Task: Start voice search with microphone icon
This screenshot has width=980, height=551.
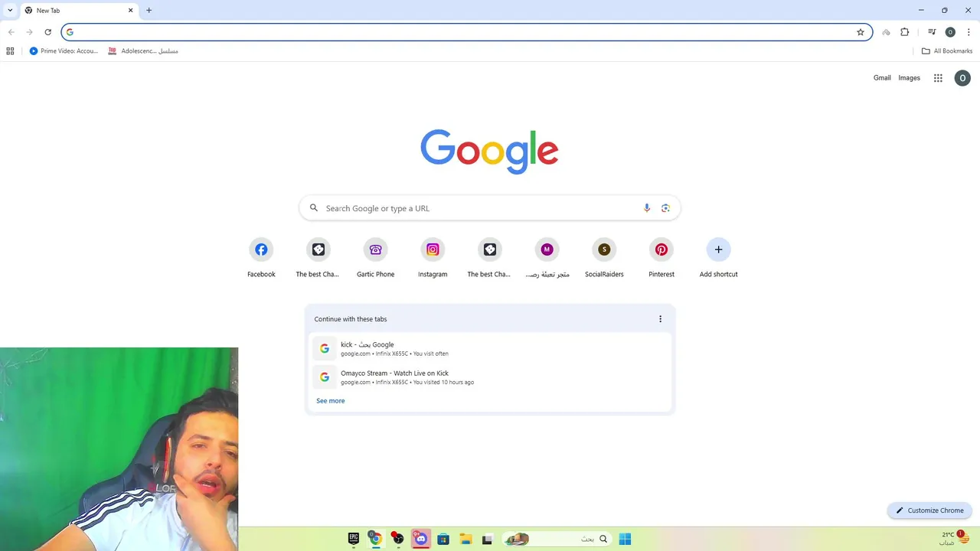Action: pos(647,208)
